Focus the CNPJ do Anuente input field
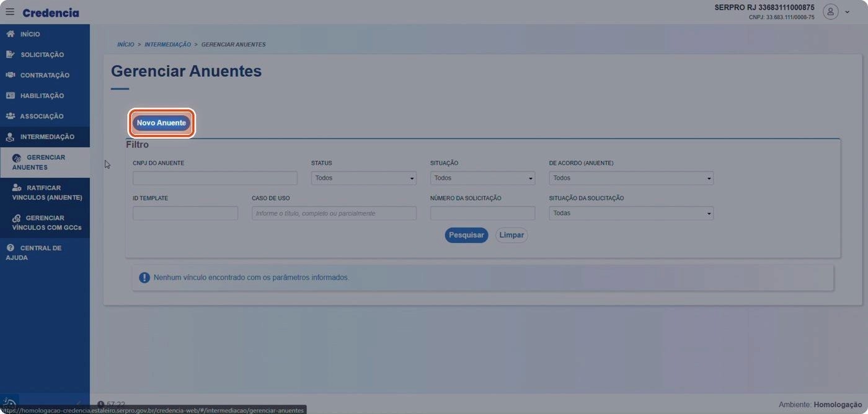The height and width of the screenshot is (414, 868). (x=215, y=178)
